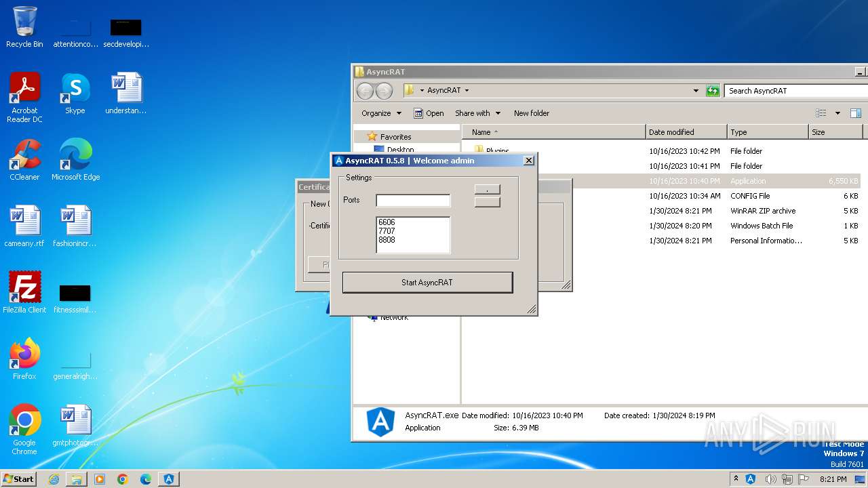
Task: Toggle the Explorer preview pane icon
Action: [x=856, y=113]
